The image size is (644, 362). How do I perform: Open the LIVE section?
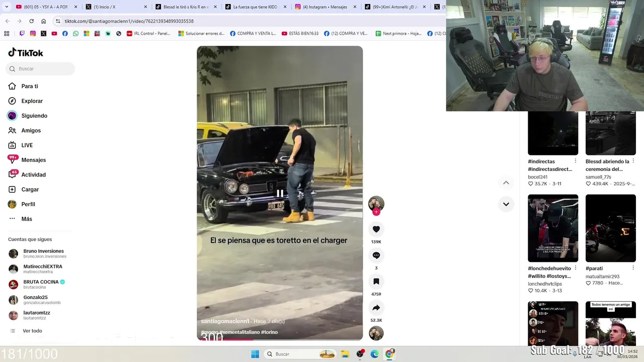pos(21,145)
